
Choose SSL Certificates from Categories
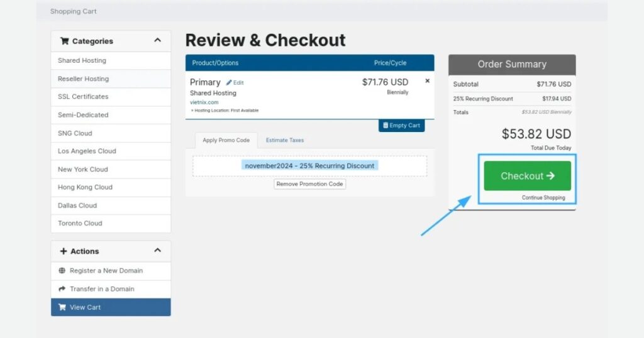point(83,97)
